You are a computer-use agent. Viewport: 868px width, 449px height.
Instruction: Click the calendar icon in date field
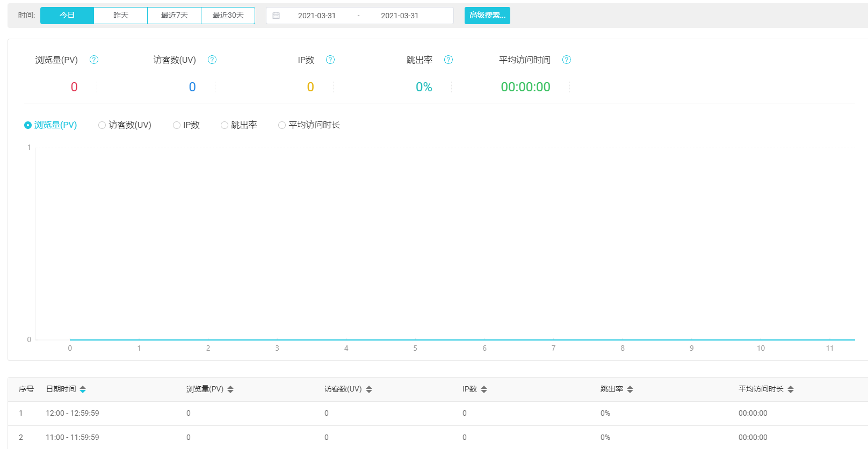tap(276, 16)
